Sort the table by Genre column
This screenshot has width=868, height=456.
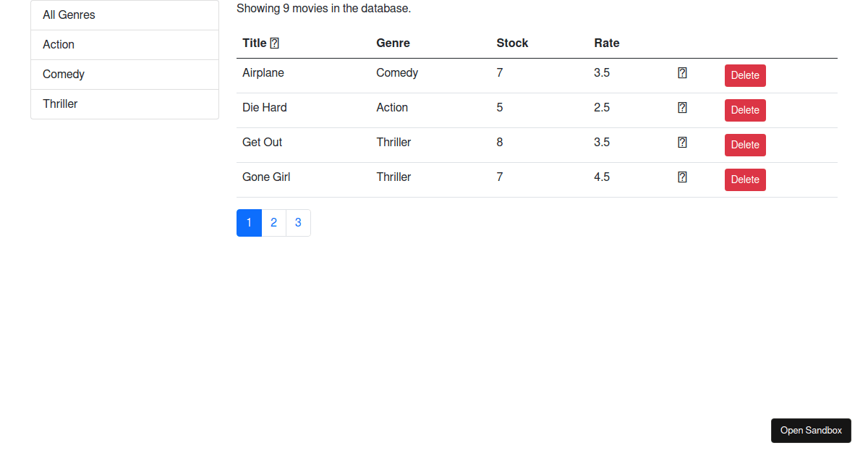(393, 43)
